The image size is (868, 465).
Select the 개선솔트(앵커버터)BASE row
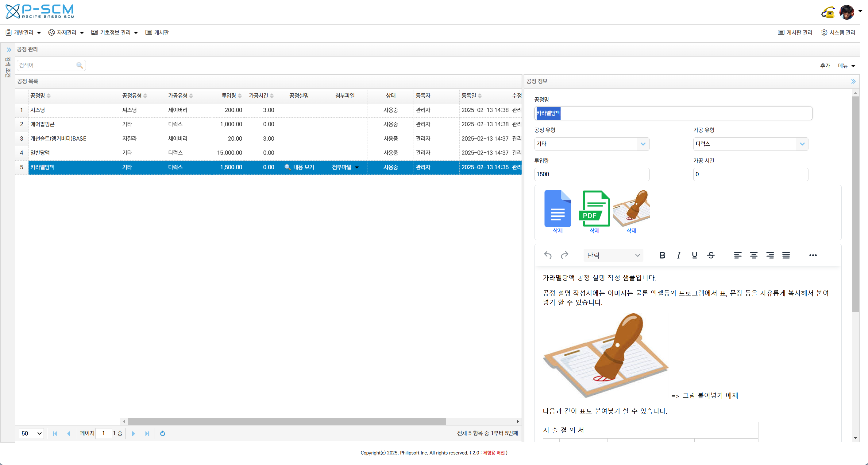click(x=268, y=139)
